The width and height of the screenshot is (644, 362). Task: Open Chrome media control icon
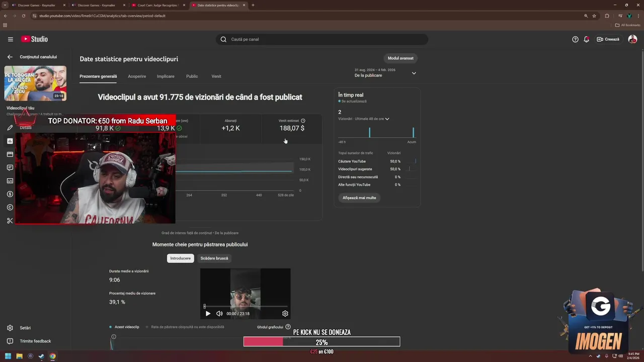(x=620, y=16)
